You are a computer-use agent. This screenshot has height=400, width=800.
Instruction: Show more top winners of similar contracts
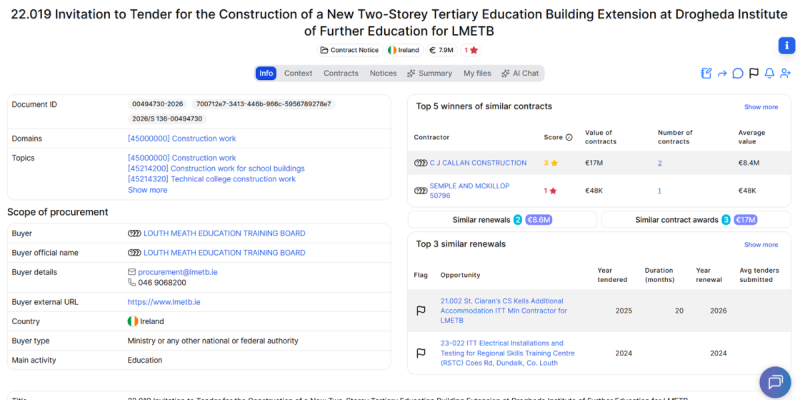click(x=761, y=107)
